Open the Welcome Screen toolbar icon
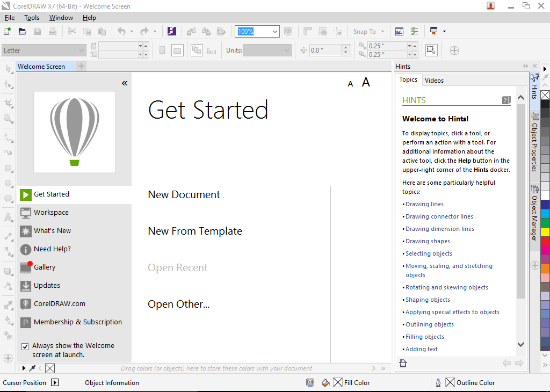Image resolution: width=550 pixels, height=392 pixels. click(x=399, y=32)
